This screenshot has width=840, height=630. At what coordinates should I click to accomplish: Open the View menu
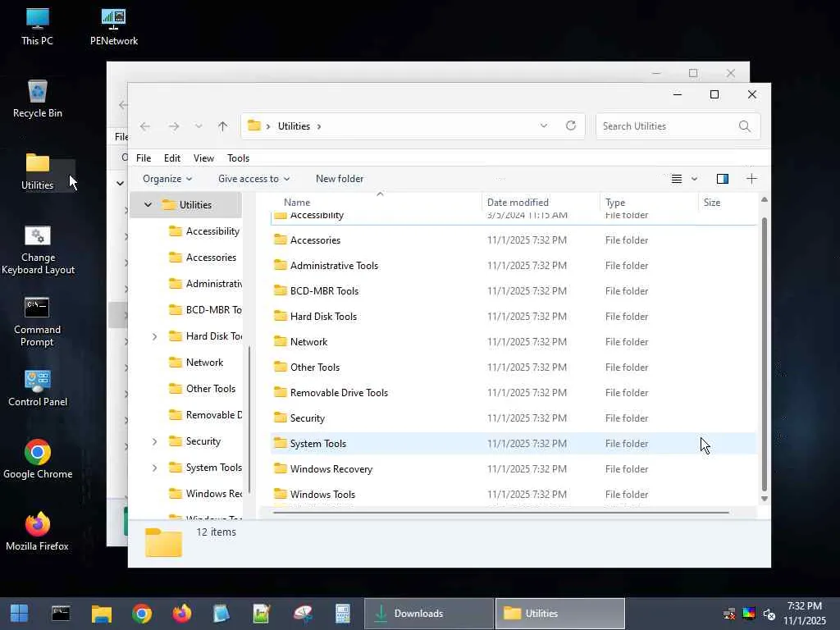[x=203, y=158]
